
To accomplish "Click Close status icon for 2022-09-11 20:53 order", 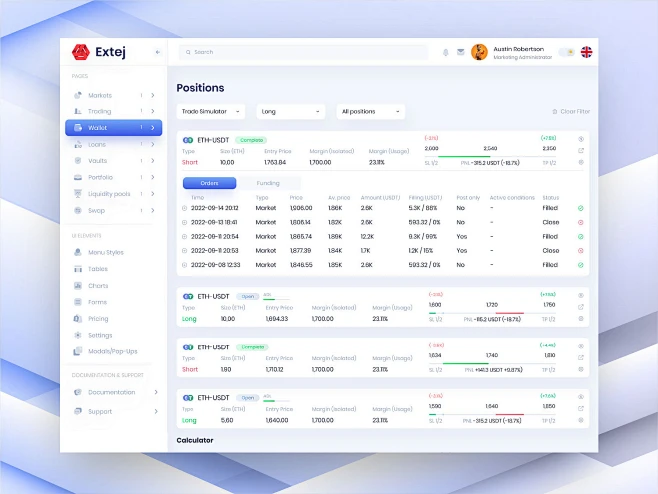I will [581, 251].
